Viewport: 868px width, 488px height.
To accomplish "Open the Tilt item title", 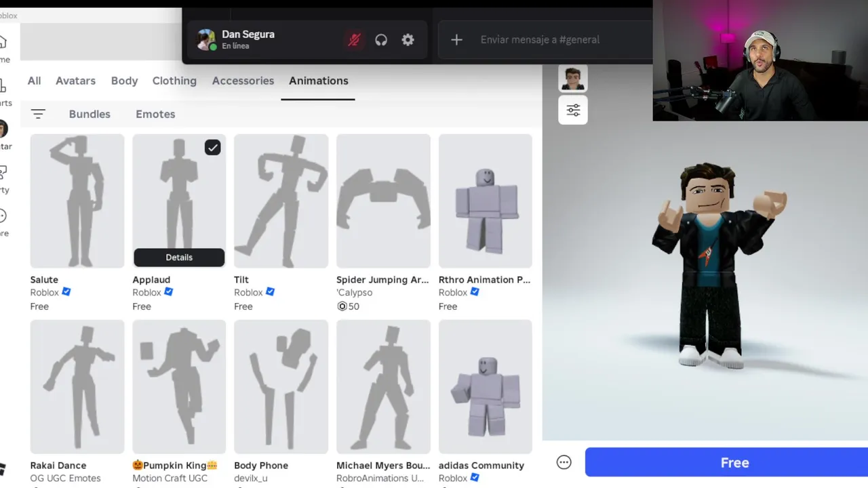I will point(241,279).
